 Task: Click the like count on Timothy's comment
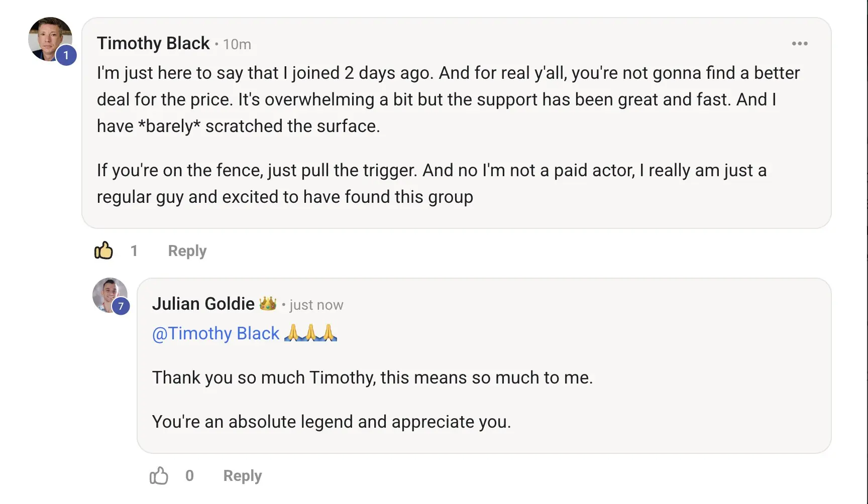(134, 250)
